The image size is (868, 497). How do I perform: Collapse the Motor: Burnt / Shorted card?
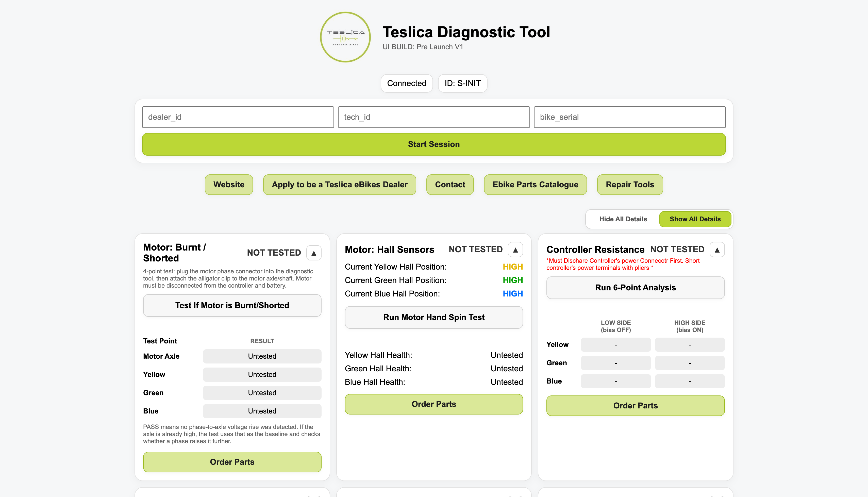[313, 253]
